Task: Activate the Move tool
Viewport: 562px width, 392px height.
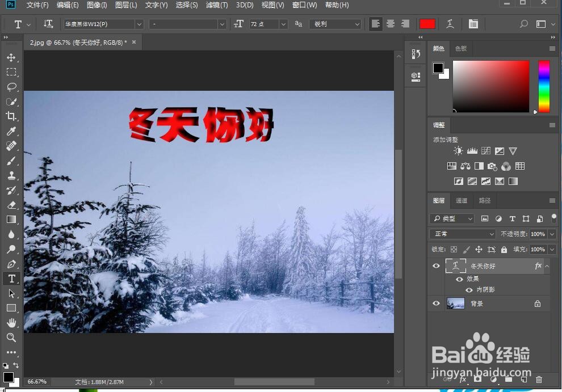Action: point(11,57)
